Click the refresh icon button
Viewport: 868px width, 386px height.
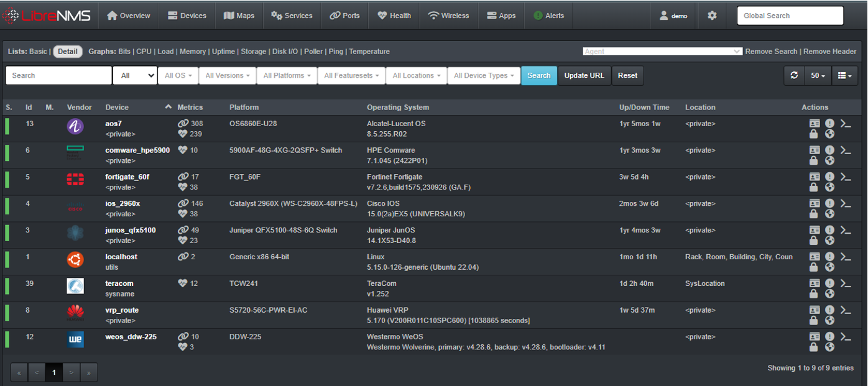coord(794,75)
